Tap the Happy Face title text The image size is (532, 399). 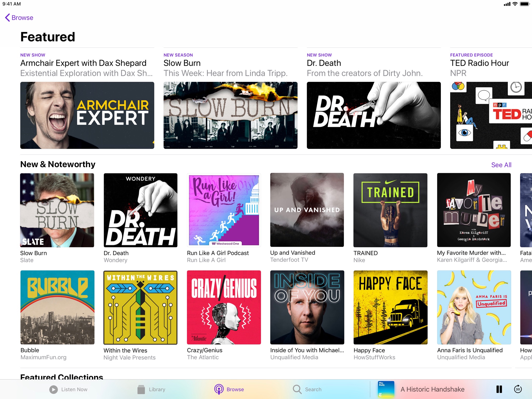click(x=369, y=350)
